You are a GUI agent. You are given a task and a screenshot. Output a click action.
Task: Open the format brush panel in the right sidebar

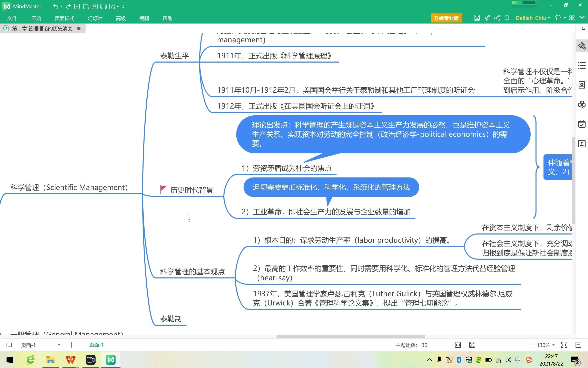(x=582, y=46)
